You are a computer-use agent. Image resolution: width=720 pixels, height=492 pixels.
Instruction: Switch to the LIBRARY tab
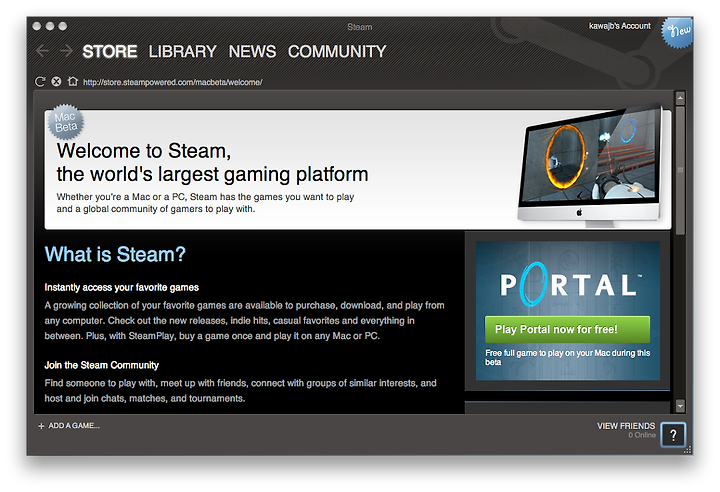[182, 51]
